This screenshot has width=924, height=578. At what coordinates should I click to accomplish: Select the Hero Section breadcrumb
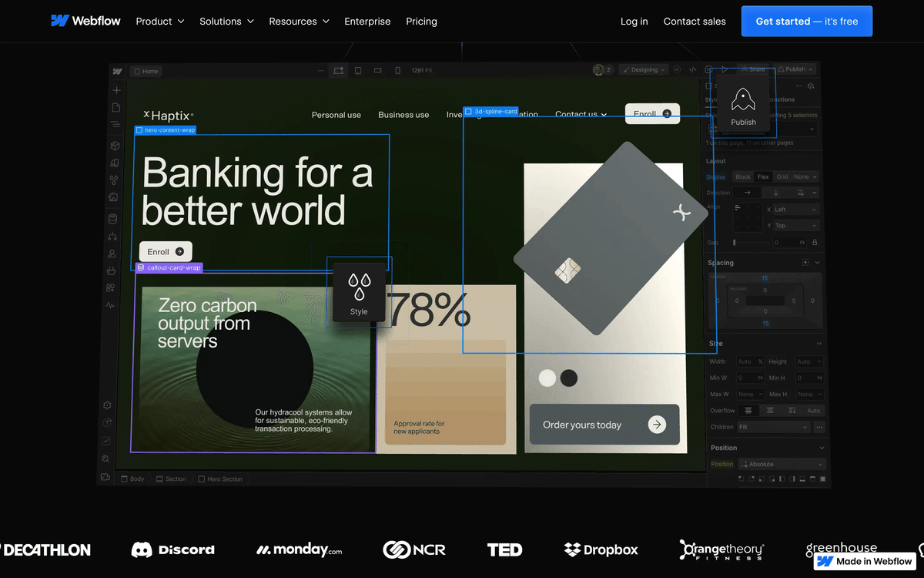click(x=220, y=479)
